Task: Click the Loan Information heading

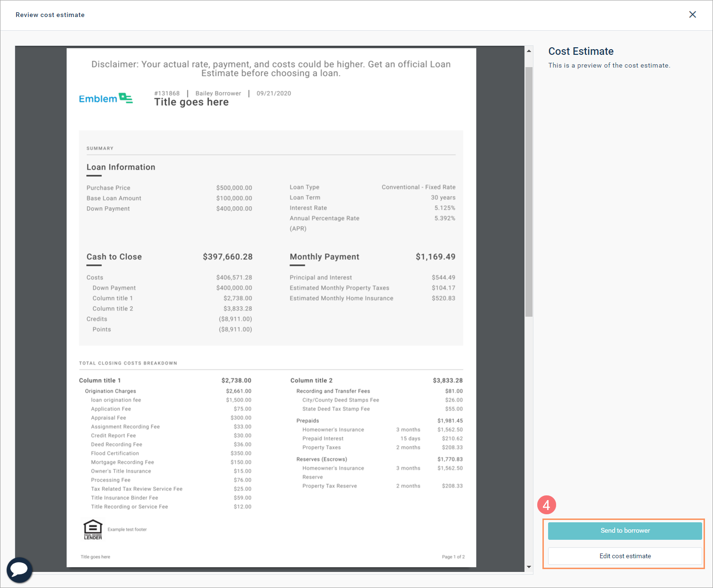Action: 120,167
